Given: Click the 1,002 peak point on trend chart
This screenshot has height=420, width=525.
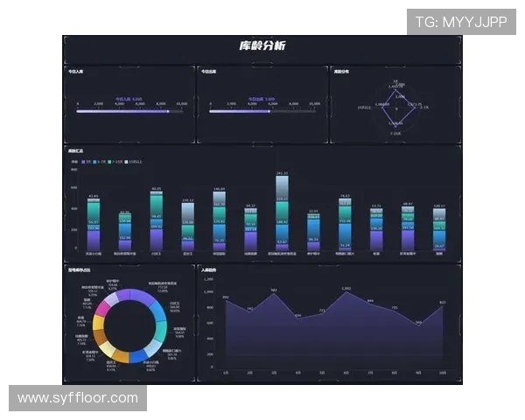Looking at the screenshot, I should [346, 292].
